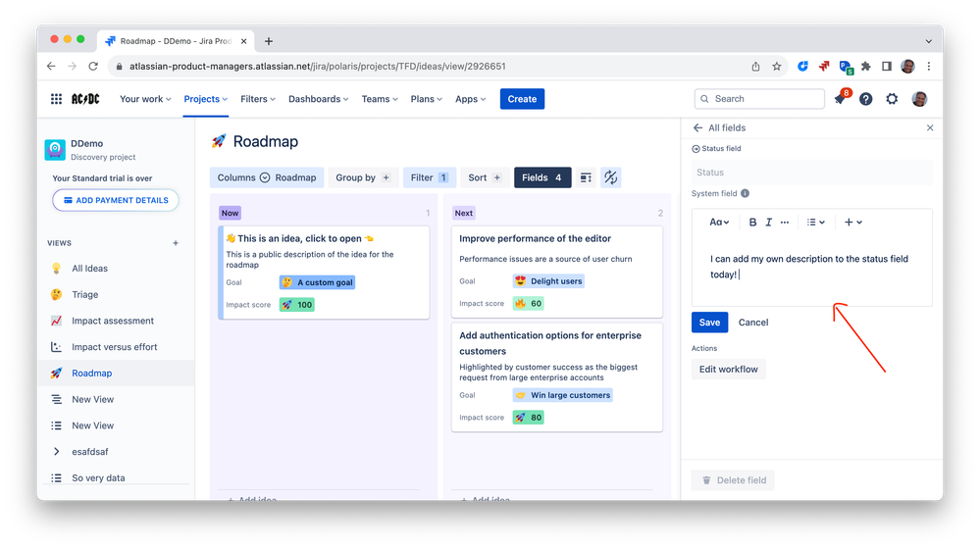Click into the Jira Search field
The width and height of the screenshot is (980, 549).
coord(759,99)
